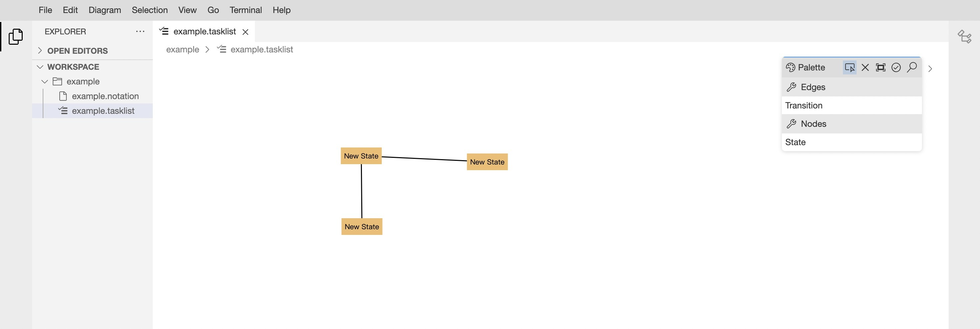Click the validate model check icon in Palette
Screen dimensions: 980x329
[897, 67]
